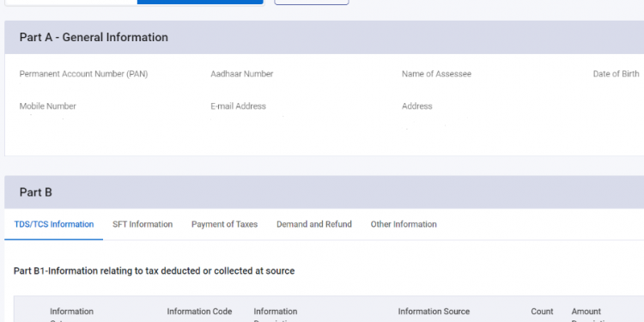644x322 pixels.
Task: Click the Information Source column header
Action: [434, 312]
